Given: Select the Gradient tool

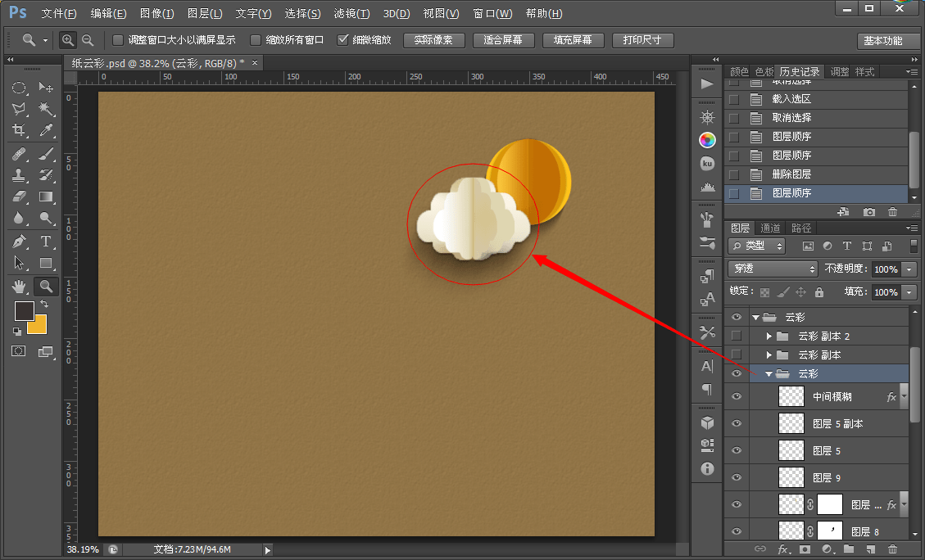Looking at the screenshot, I should pyautogui.click(x=45, y=196).
